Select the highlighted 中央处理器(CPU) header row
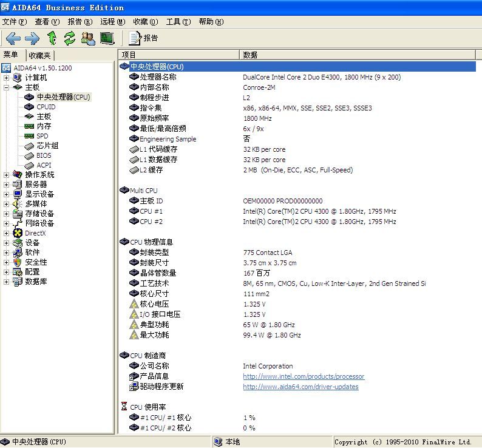The image size is (482, 448). click(297, 67)
